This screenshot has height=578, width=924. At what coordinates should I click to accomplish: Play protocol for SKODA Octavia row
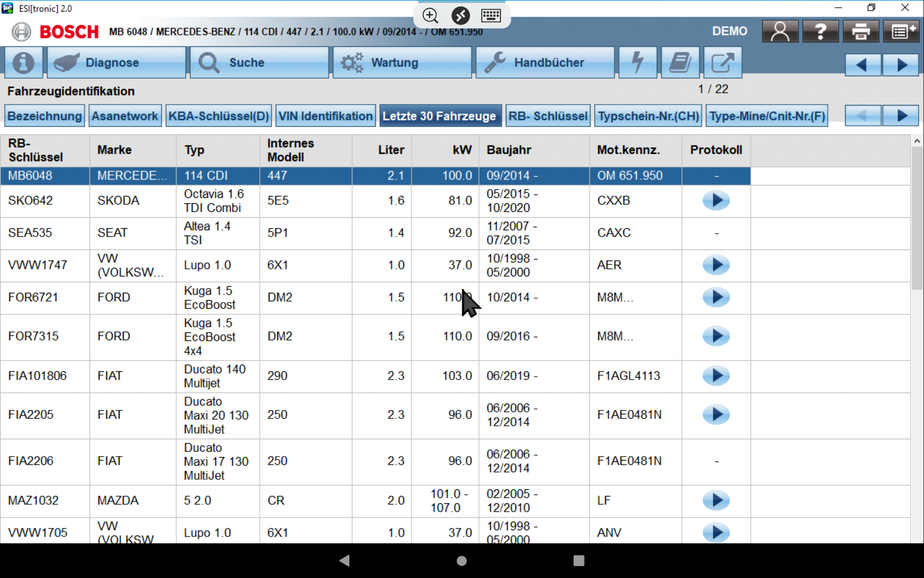coord(716,201)
